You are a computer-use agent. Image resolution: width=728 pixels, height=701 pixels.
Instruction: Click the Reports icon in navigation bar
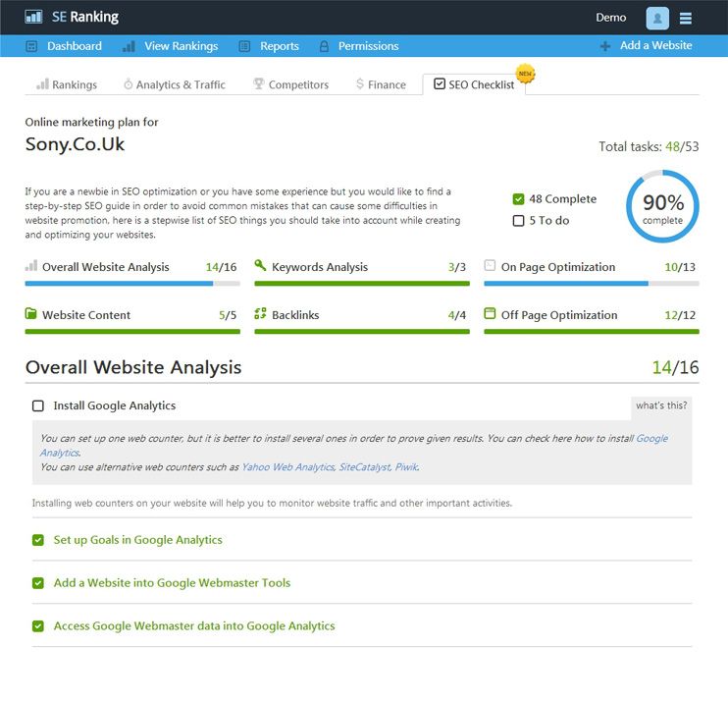coord(244,46)
